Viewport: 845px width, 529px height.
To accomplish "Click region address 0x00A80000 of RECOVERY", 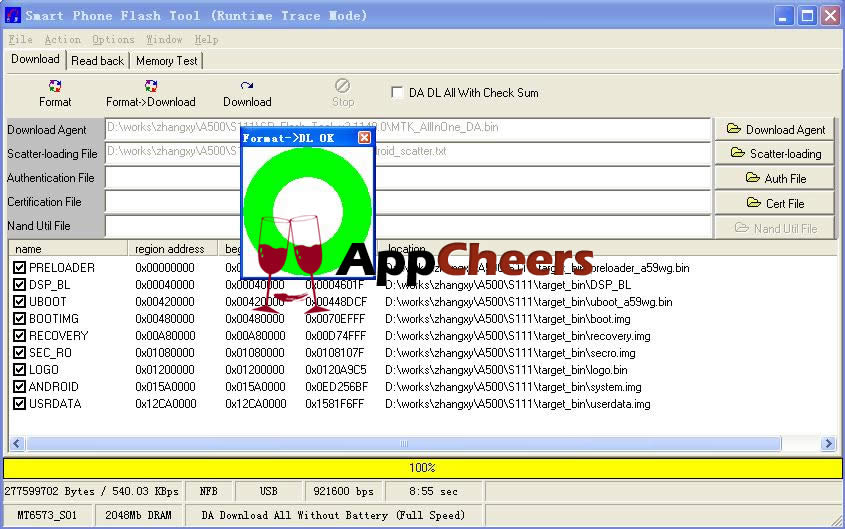I will (x=165, y=336).
